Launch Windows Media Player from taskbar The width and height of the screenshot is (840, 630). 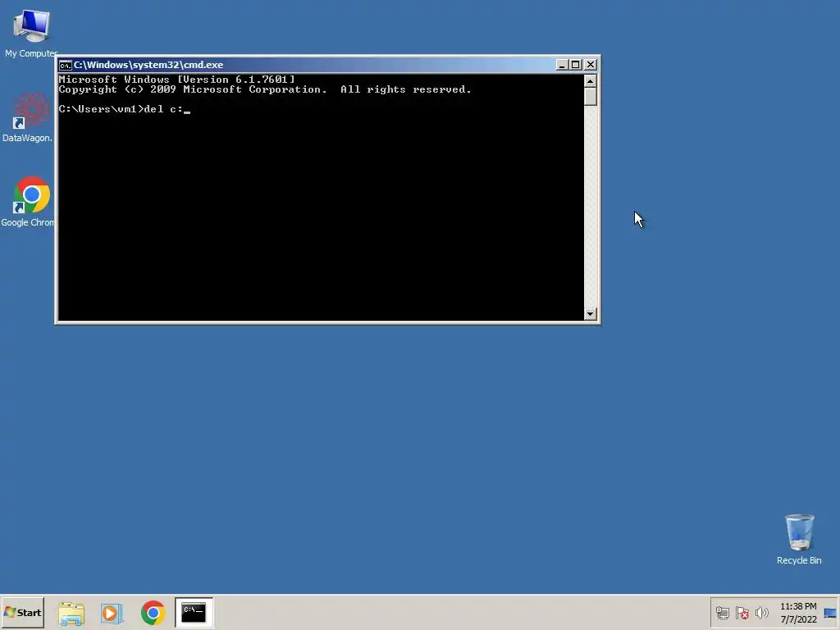(x=112, y=614)
